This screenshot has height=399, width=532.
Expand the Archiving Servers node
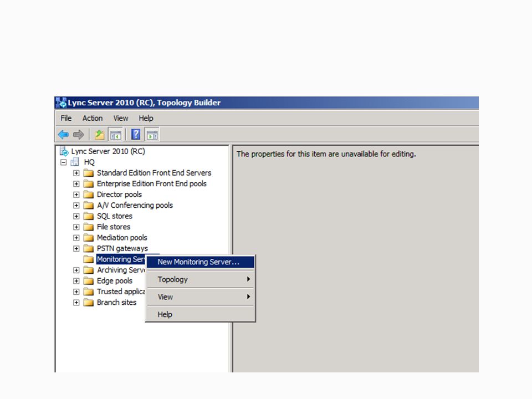[x=76, y=270]
